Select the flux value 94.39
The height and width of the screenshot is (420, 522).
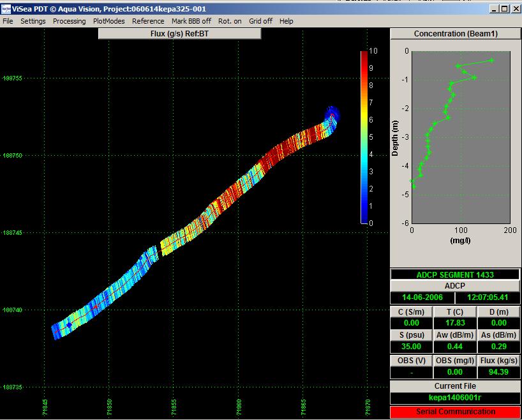(498, 372)
